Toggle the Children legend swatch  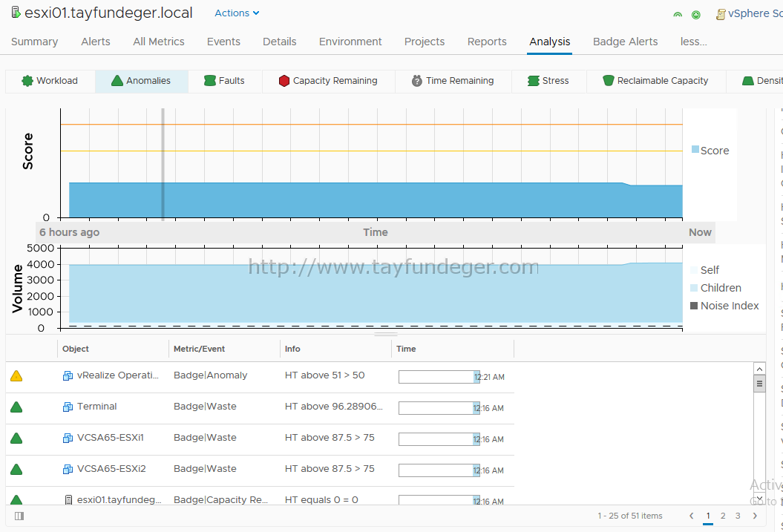(694, 288)
